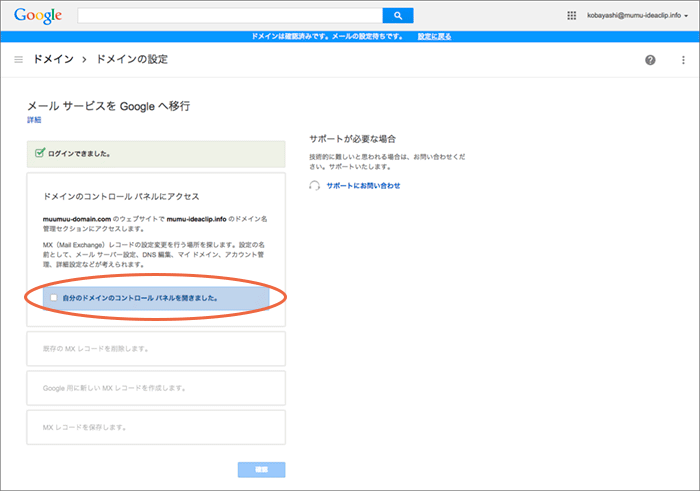Click the サポートが必要な場合 heading
This screenshot has height=491, width=700.
[x=353, y=139]
